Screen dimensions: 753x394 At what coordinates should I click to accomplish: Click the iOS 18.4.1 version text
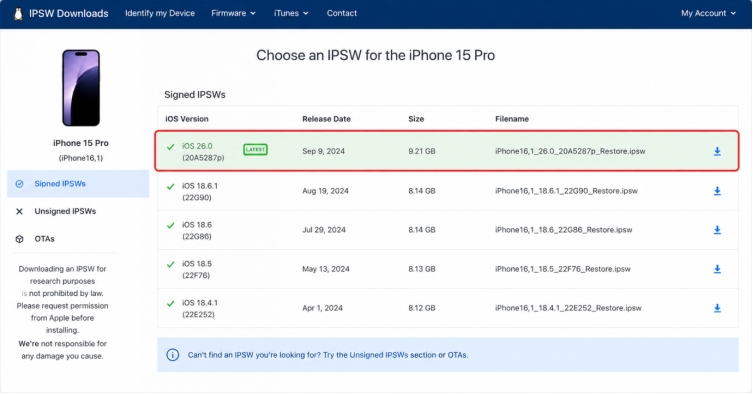(x=199, y=303)
